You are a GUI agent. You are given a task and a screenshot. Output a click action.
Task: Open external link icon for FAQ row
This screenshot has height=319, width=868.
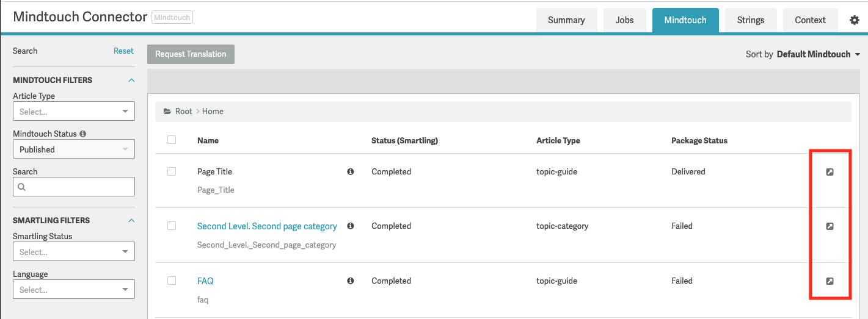click(830, 281)
